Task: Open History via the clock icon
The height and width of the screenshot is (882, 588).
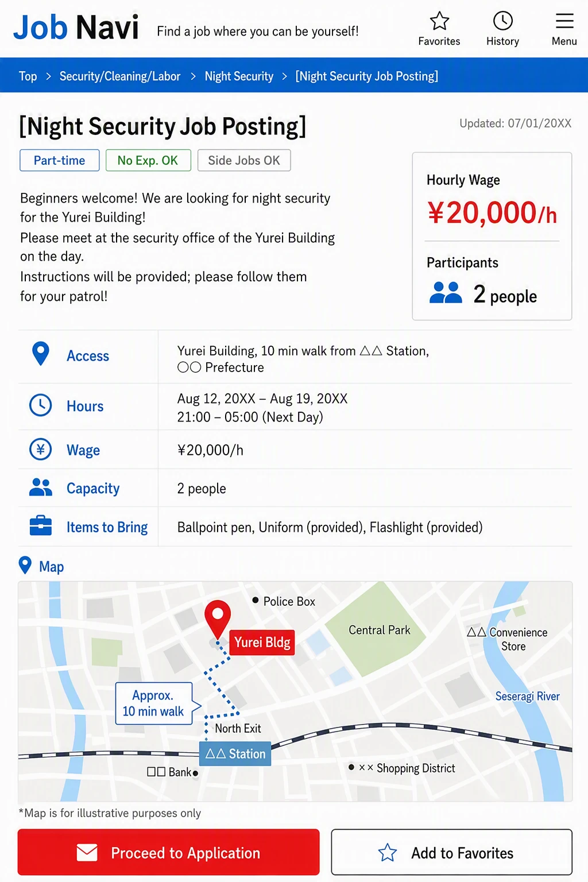Action: pos(502,21)
